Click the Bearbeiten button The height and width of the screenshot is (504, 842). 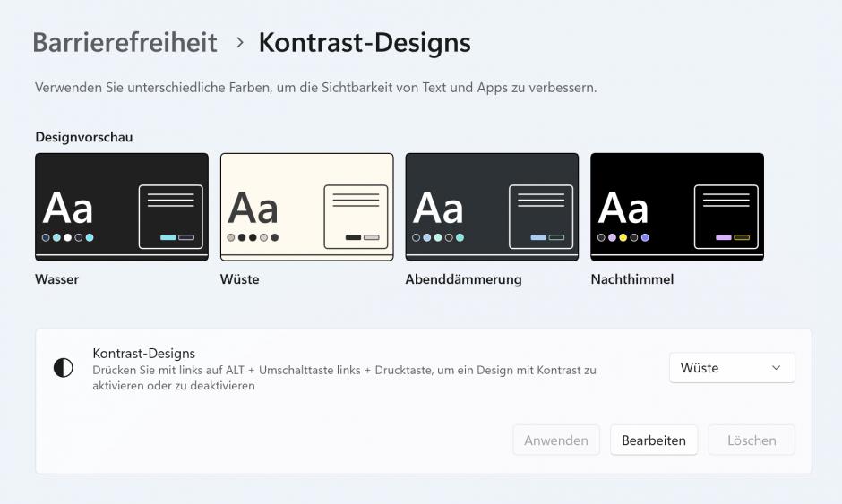pos(654,440)
